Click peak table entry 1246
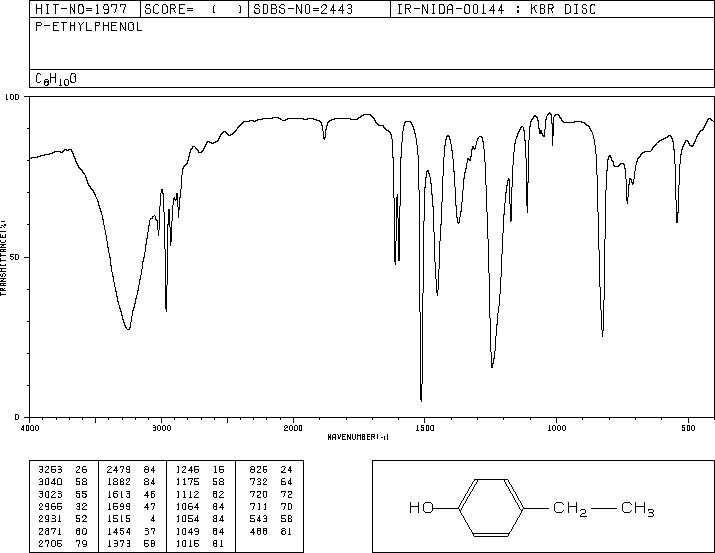The width and height of the screenshot is (715, 553). click(x=187, y=470)
